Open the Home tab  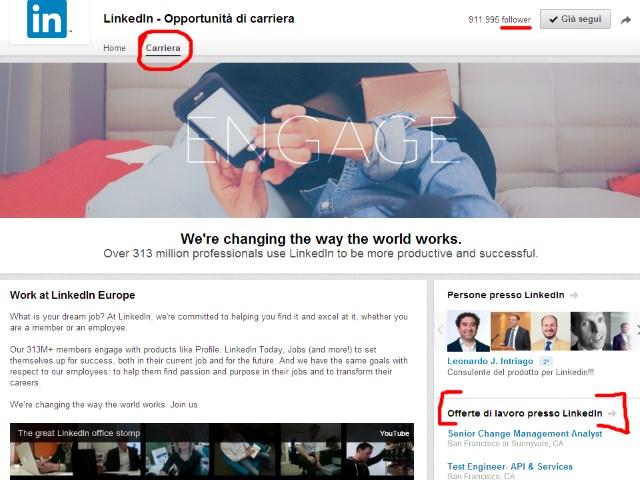114,48
